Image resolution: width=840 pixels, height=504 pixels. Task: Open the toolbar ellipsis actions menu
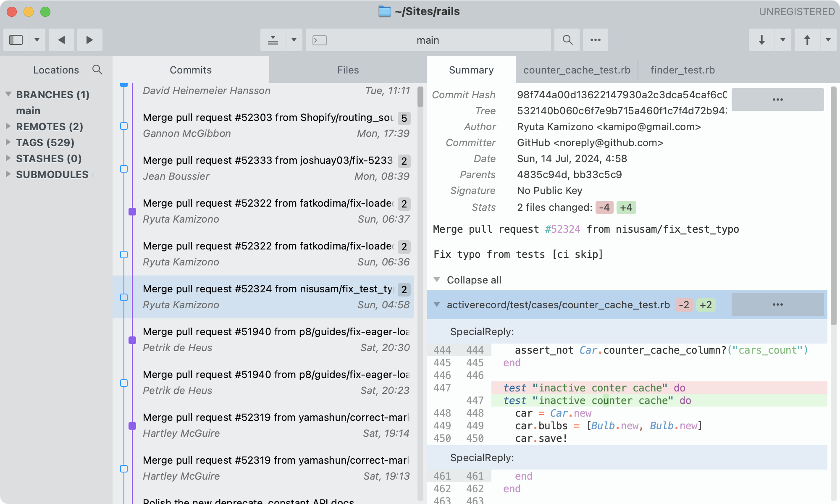[595, 40]
